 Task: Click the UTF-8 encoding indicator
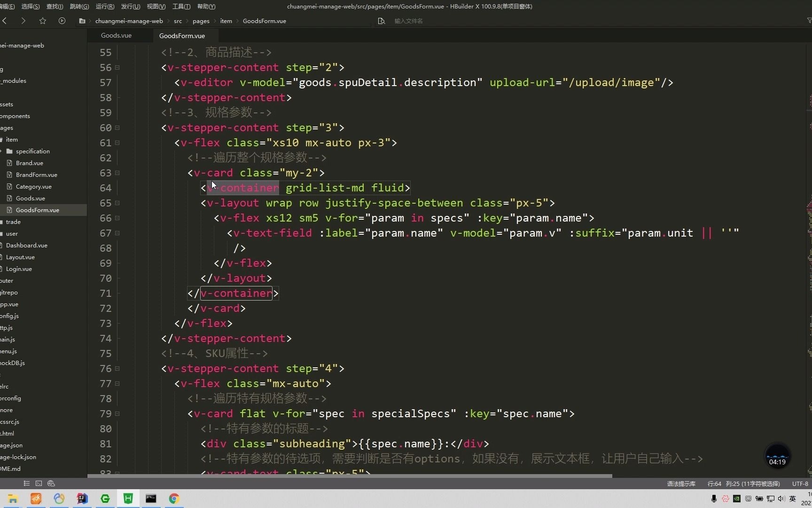coord(800,484)
